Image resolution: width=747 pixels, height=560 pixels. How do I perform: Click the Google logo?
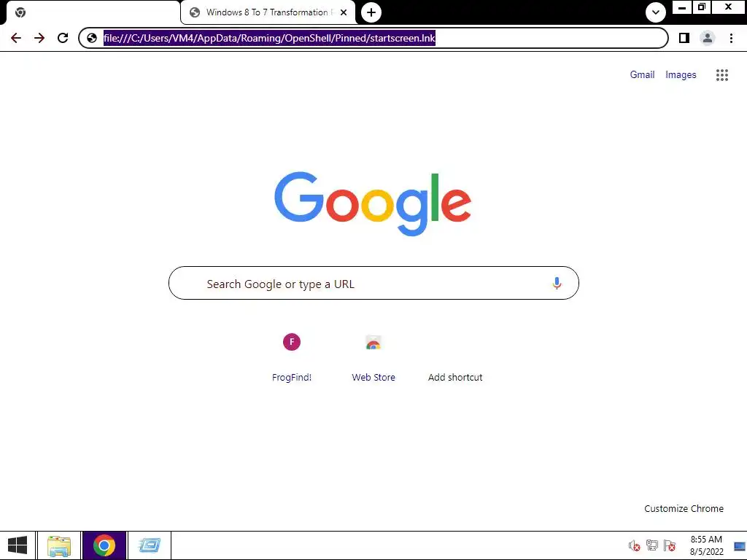click(x=373, y=203)
